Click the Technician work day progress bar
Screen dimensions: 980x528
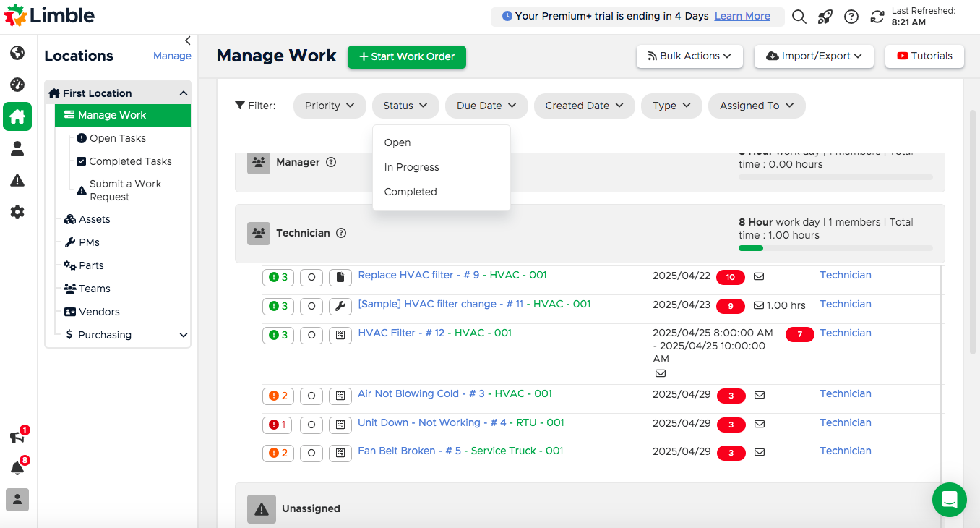pos(835,247)
